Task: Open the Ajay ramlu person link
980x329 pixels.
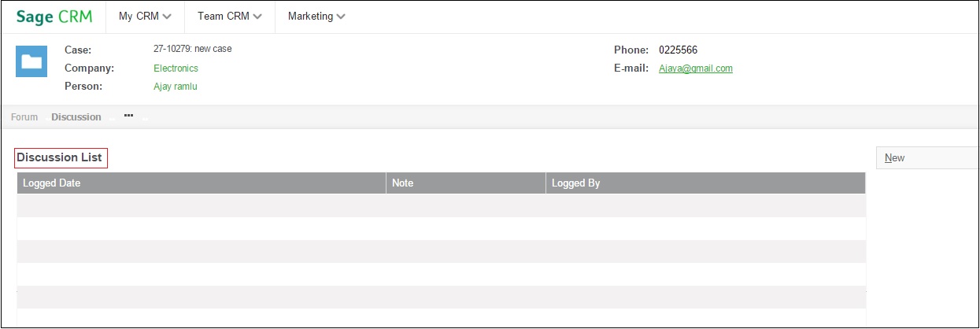Action: (176, 87)
